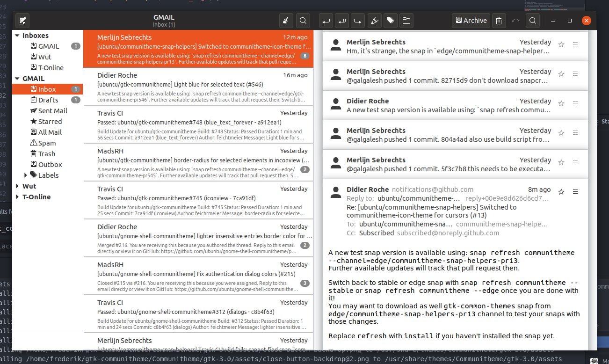The width and height of the screenshot is (609, 364).
Task: Click subscribed@noreply.github.com address
Action: click(448, 233)
